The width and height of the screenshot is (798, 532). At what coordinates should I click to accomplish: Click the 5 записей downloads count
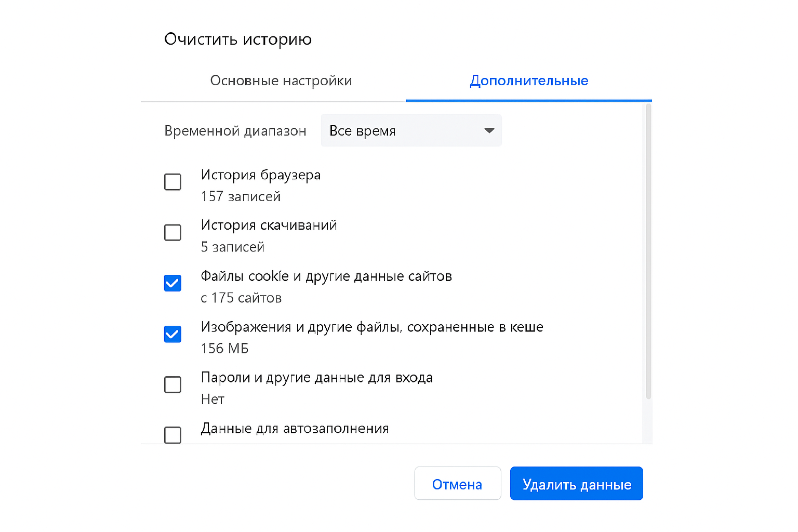(x=232, y=247)
